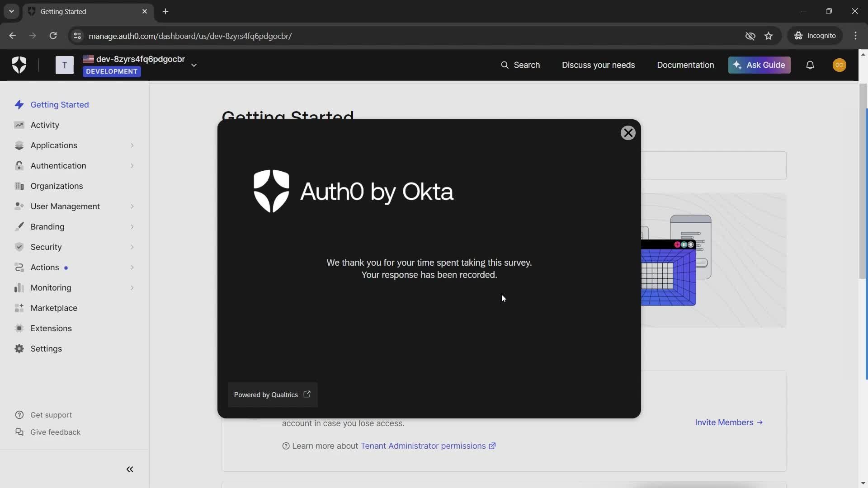Click Give feedback chat icon
868x488 pixels.
coord(19,432)
